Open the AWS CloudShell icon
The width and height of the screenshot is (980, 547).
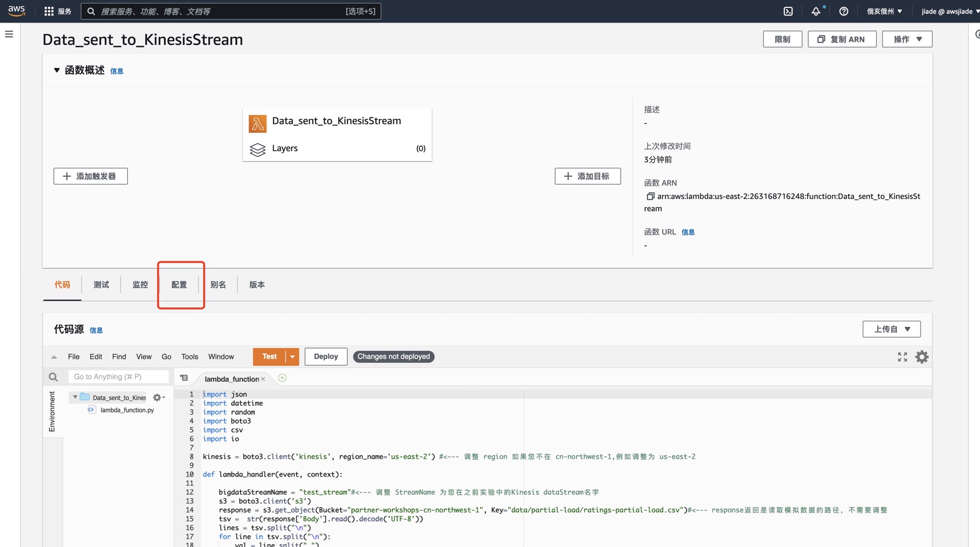[x=788, y=11]
